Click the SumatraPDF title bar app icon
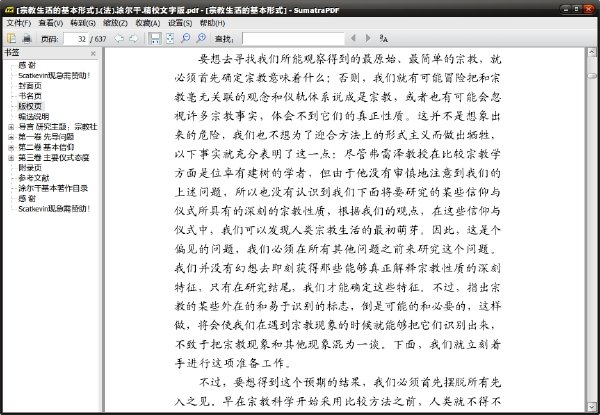The height and width of the screenshot is (415, 600). 9,10
